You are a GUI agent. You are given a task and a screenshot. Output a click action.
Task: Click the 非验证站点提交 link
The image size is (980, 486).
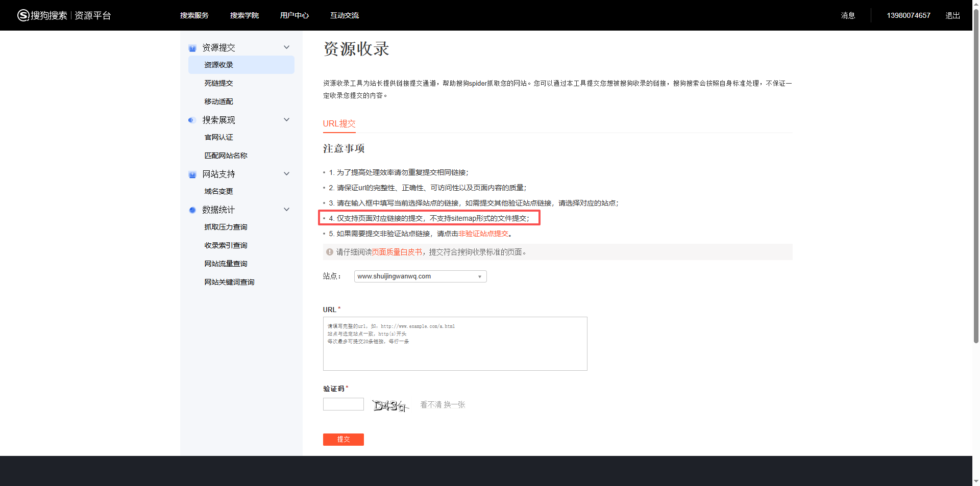click(x=483, y=234)
